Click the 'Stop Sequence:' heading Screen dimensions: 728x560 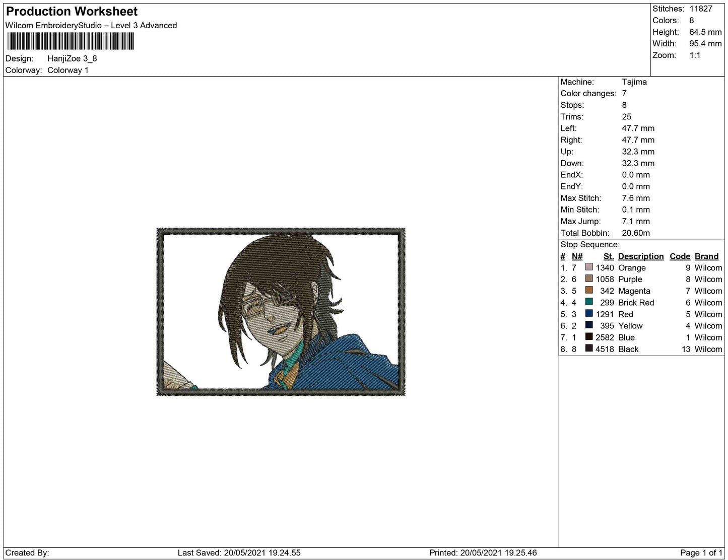coord(590,244)
